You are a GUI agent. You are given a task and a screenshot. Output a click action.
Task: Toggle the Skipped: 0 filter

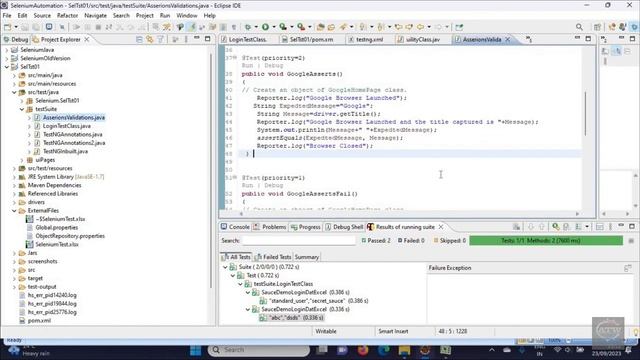(x=449, y=240)
